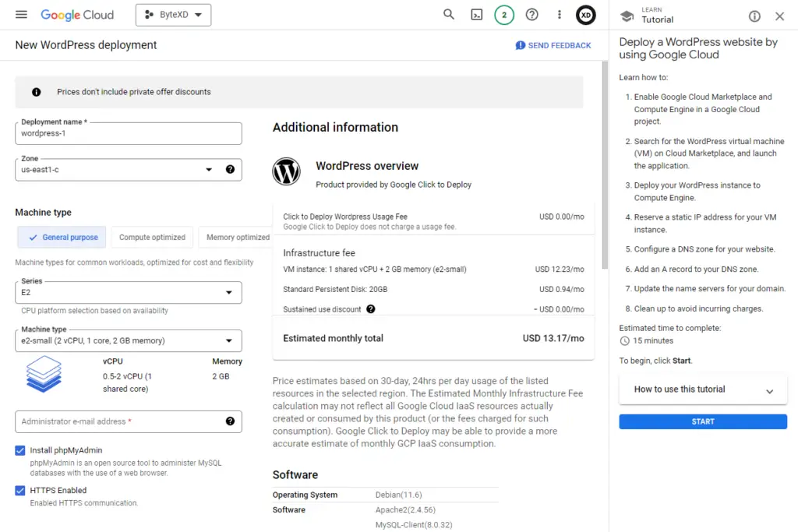
Task: Open the Zone dropdown us-east1-c
Action: 129,169
